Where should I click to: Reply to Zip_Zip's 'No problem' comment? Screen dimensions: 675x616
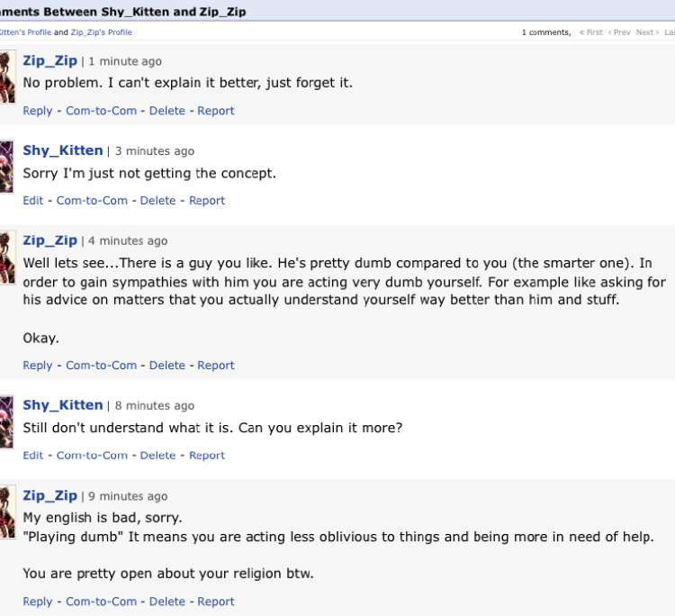click(x=38, y=111)
